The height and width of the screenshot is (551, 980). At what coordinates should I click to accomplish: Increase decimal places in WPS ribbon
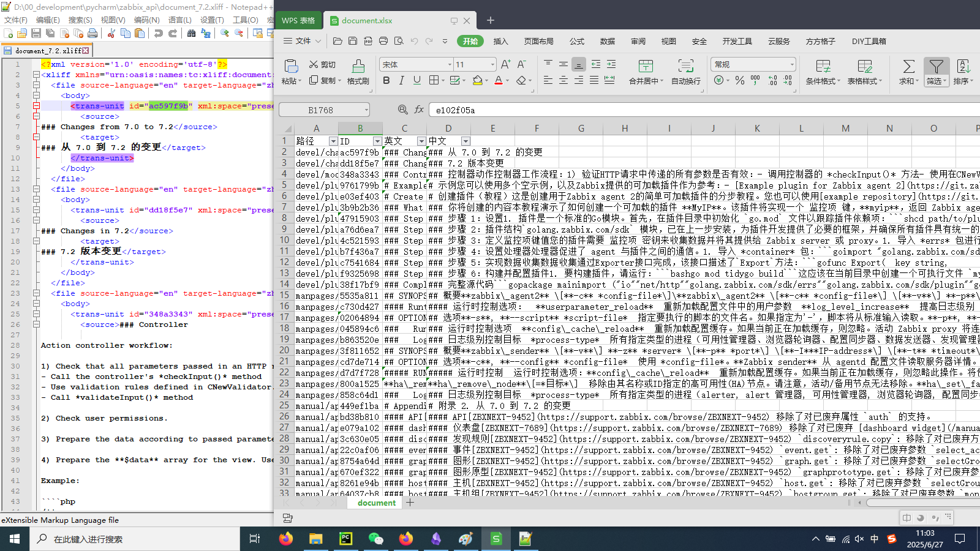pos(773,80)
